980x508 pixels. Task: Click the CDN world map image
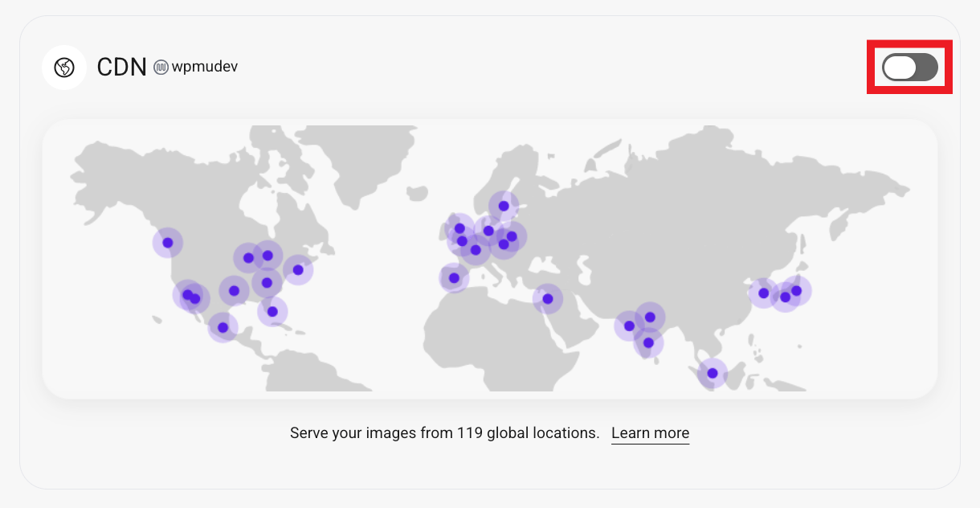[490, 259]
